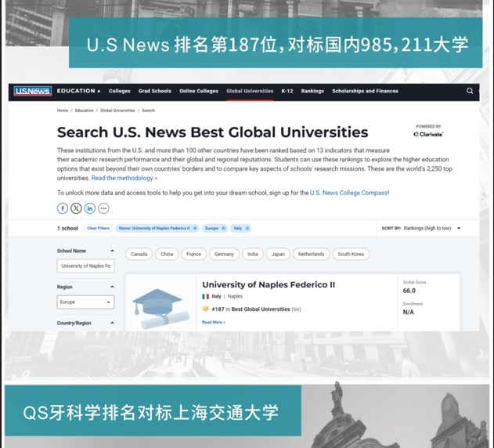494x448 pixels.
Task: Open the Sort By rankings dropdown
Action: 421,228
